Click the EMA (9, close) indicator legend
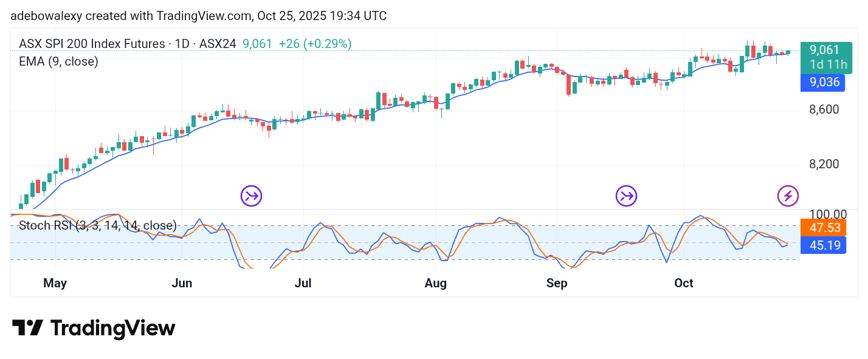This screenshot has height=359, width=868. pos(58,61)
